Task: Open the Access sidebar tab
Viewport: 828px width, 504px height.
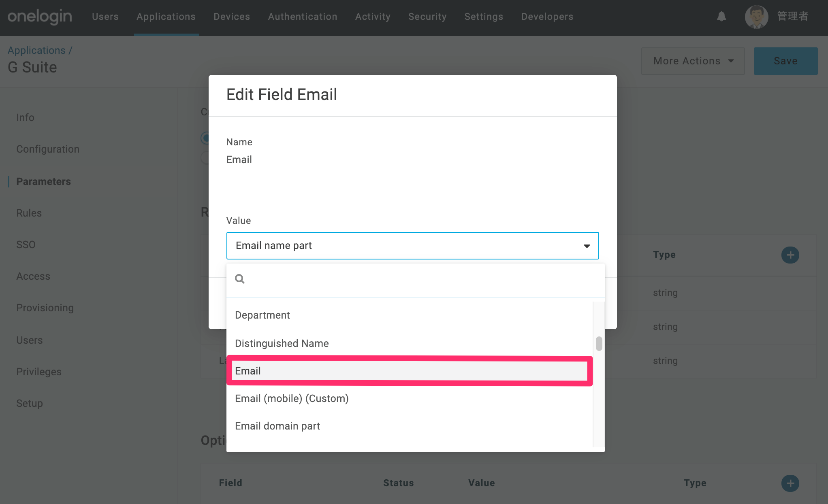Action: pos(33,276)
